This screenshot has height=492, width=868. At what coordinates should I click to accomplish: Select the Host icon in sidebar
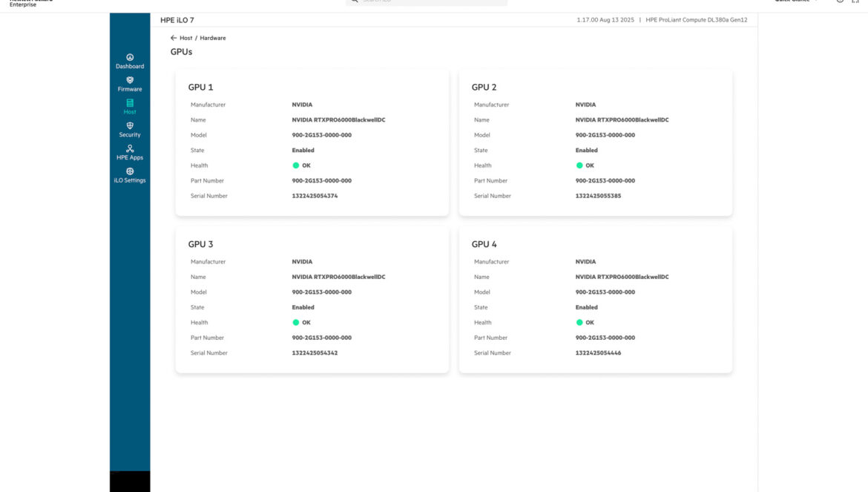pyautogui.click(x=130, y=103)
